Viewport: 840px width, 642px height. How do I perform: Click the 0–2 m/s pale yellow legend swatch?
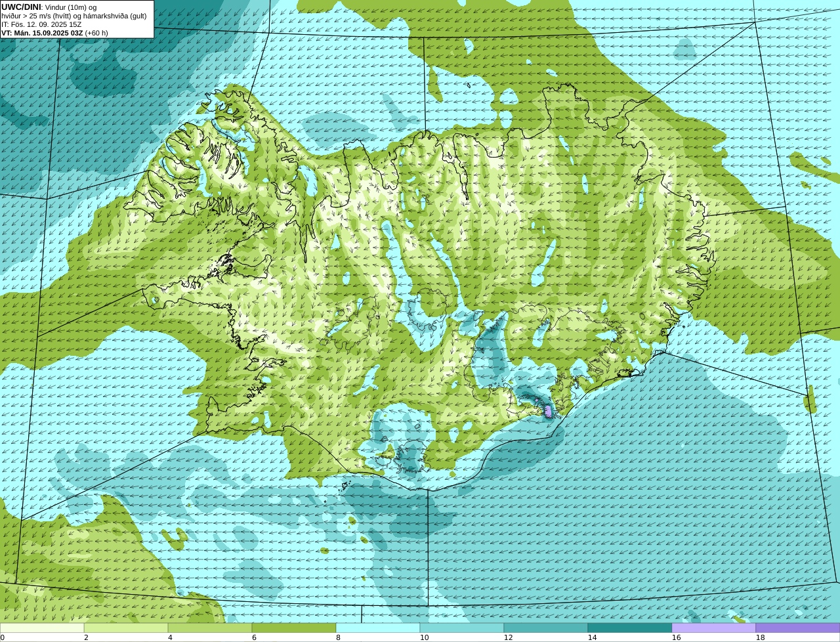(42, 628)
